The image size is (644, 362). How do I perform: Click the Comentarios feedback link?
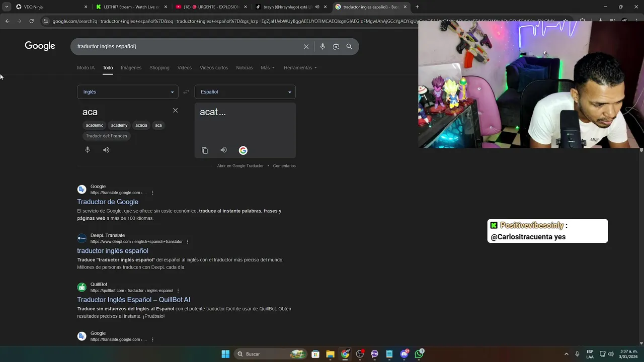tap(284, 166)
